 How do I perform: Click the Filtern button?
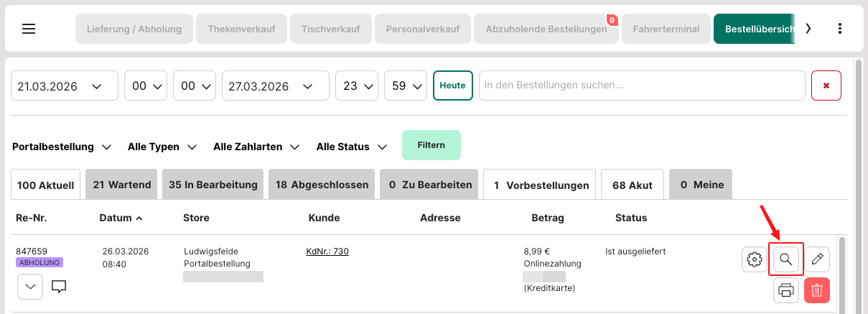click(x=431, y=145)
